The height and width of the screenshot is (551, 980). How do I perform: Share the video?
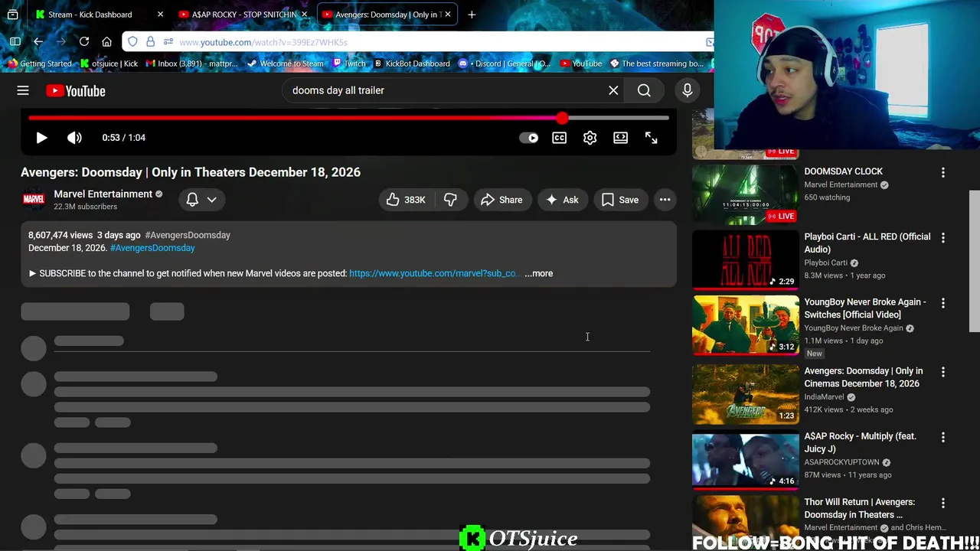(501, 200)
